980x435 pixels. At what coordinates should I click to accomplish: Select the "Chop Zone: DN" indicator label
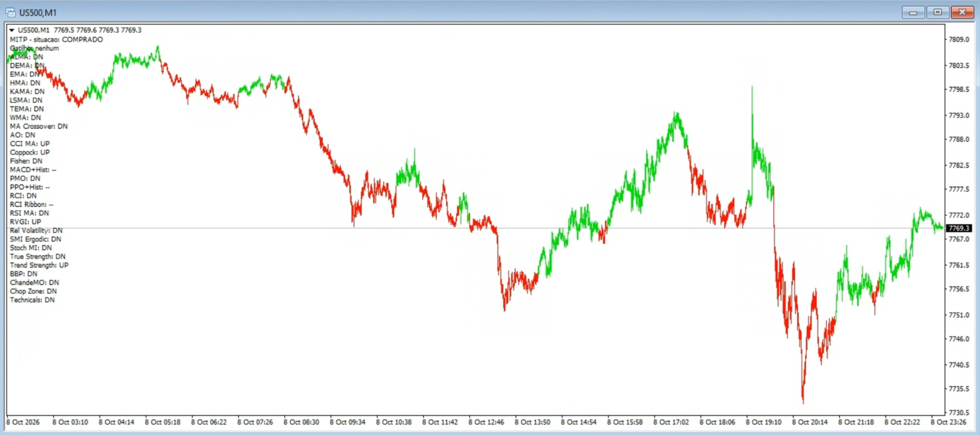[x=33, y=291]
